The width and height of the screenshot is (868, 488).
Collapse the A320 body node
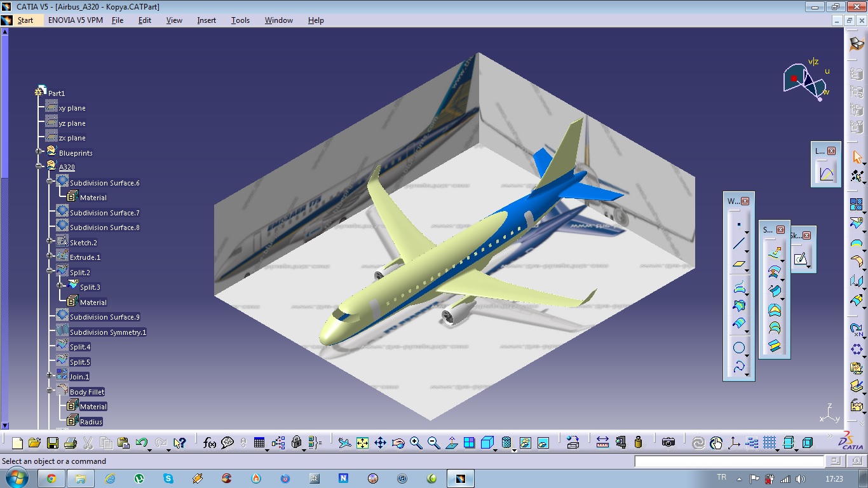coord(39,166)
